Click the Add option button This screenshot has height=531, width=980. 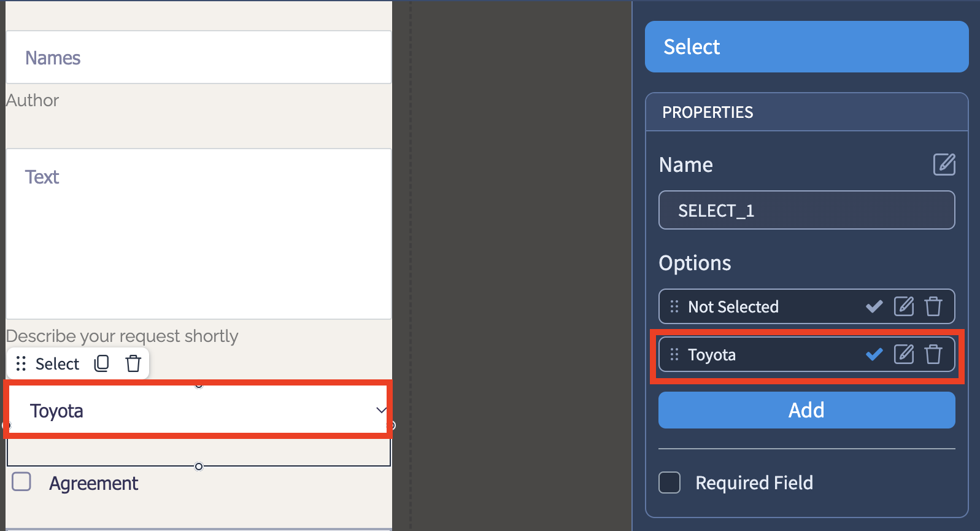806,410
